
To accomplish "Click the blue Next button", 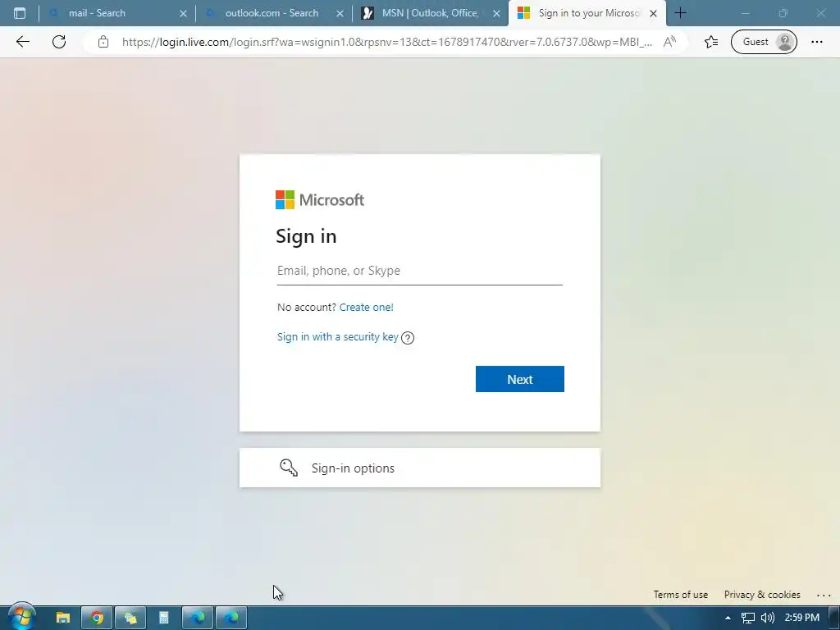I will pos(519,379).
